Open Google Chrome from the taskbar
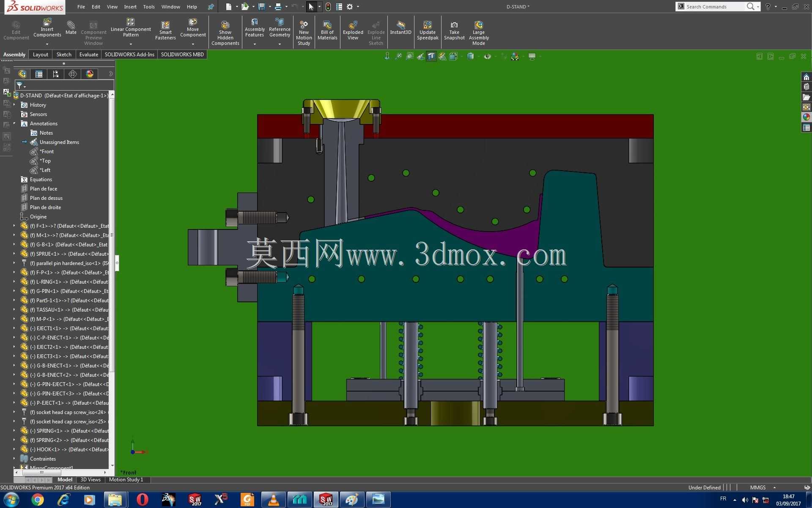This screenshot has height=508, width=812. coord(37,500)
